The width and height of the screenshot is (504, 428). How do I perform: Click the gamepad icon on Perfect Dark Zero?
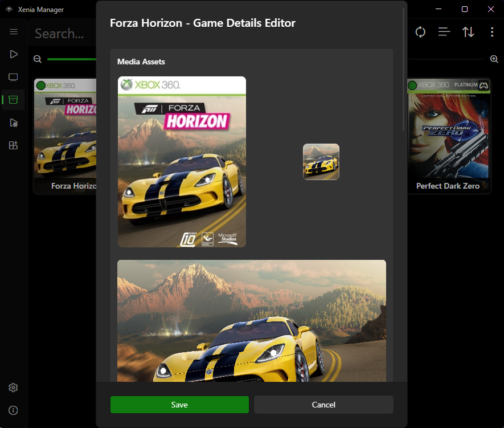pyautogui.click(x=483, y=85)
